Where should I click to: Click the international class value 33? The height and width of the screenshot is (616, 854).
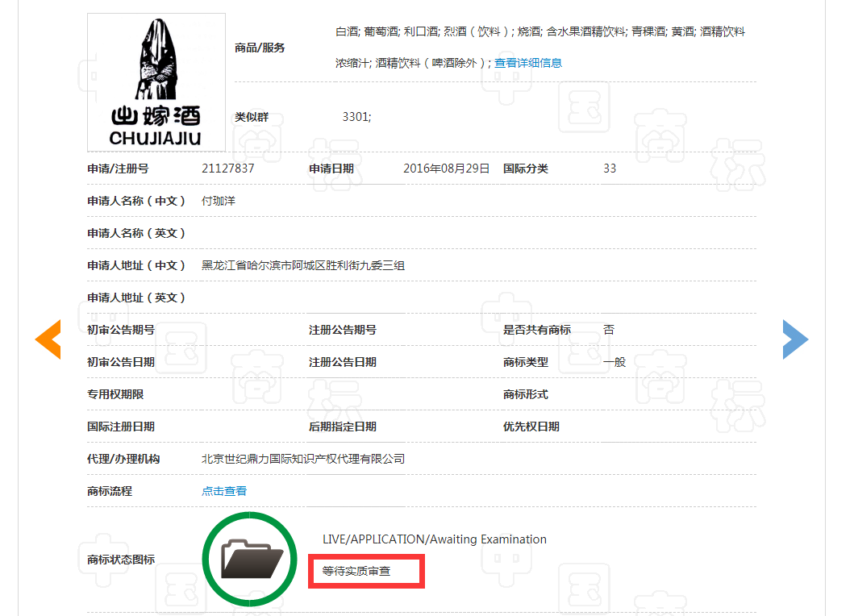(610, 169)
